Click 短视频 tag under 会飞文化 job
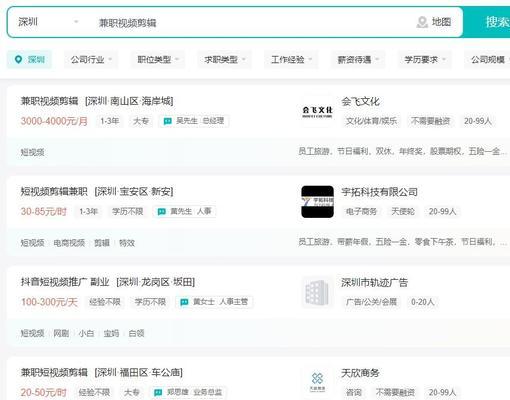The width and height of the screenshot is (510, 400). pyautogui.click(x=32, y=152)
